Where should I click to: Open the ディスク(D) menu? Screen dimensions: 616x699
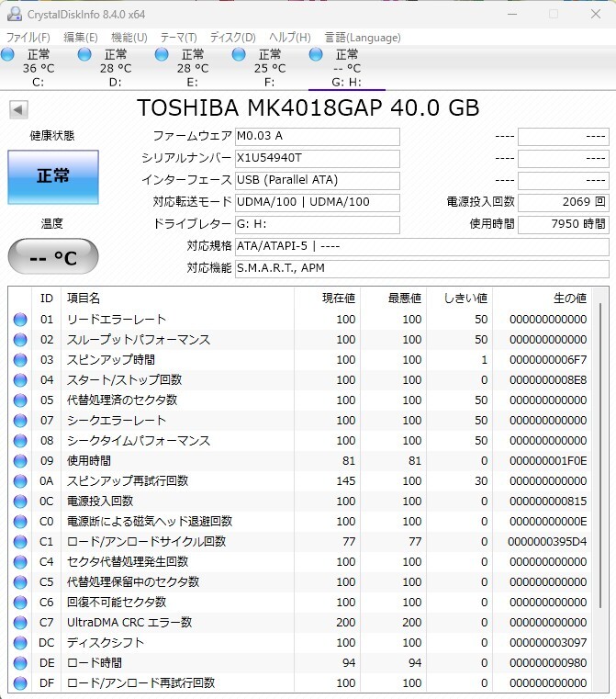pyautogui.click(x=232, y=38)
